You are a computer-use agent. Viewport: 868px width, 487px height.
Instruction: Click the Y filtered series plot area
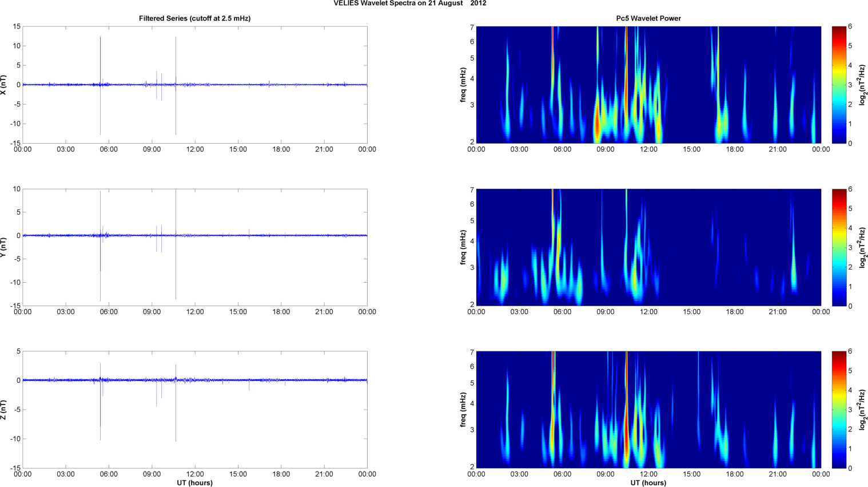click(x=194, y=247)
